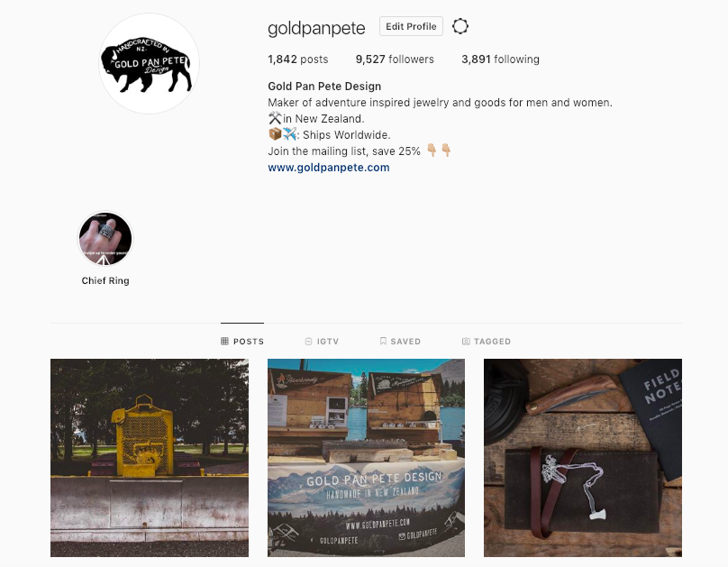Open the settings gear icon
The width and height of the screenshot is (728, 567).
(x=460, y=26)
